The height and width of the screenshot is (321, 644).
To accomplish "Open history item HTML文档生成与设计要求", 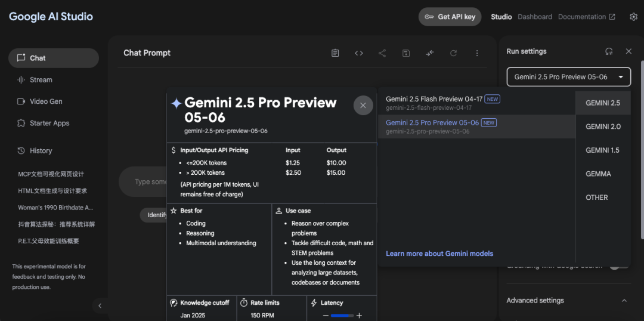I will click(x=52, y=191).
